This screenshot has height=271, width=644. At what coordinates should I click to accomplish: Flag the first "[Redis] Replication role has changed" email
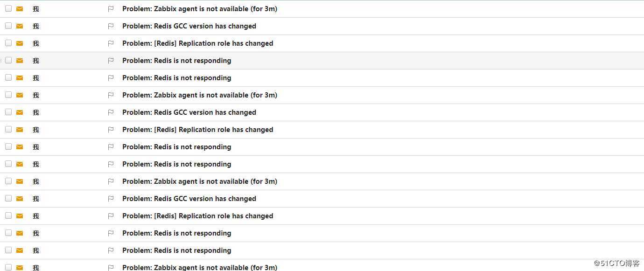[x=111, y=43]
